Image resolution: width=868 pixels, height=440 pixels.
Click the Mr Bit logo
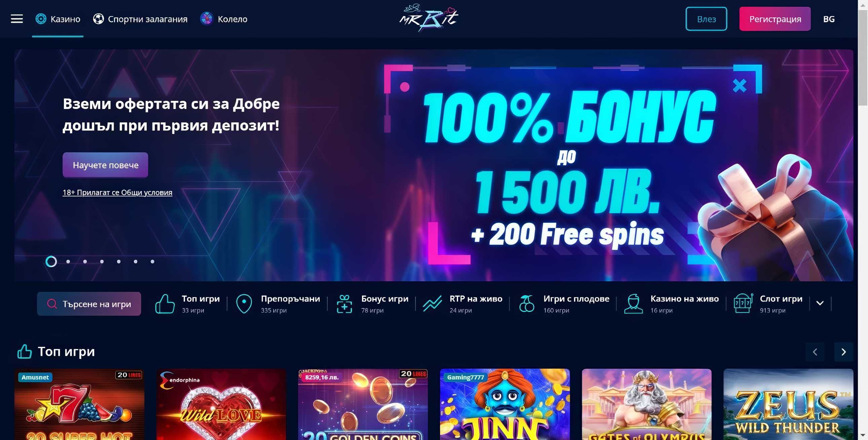click(x=429, y=18)
